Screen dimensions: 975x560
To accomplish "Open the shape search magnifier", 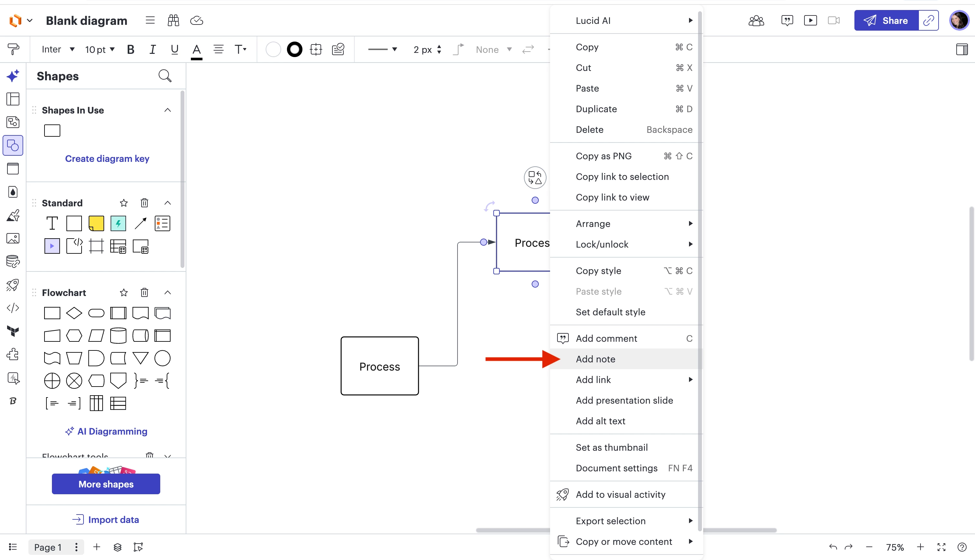I will tap(165, 76).
